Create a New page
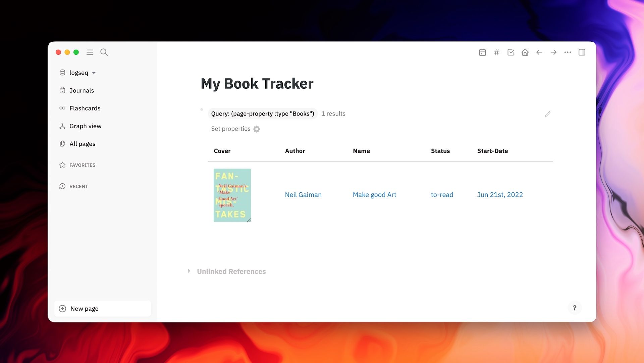 pos(84,309)
